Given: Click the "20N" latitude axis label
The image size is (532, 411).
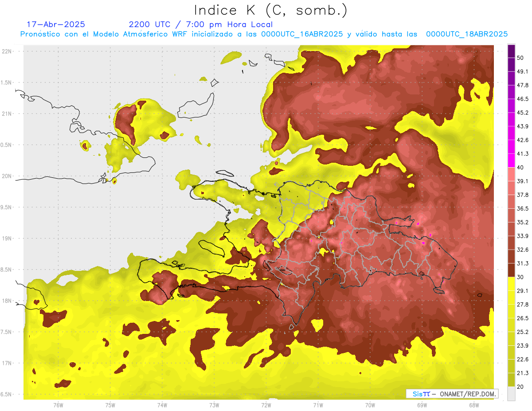Looking at the screenshot, I should [x=7, y=176].
